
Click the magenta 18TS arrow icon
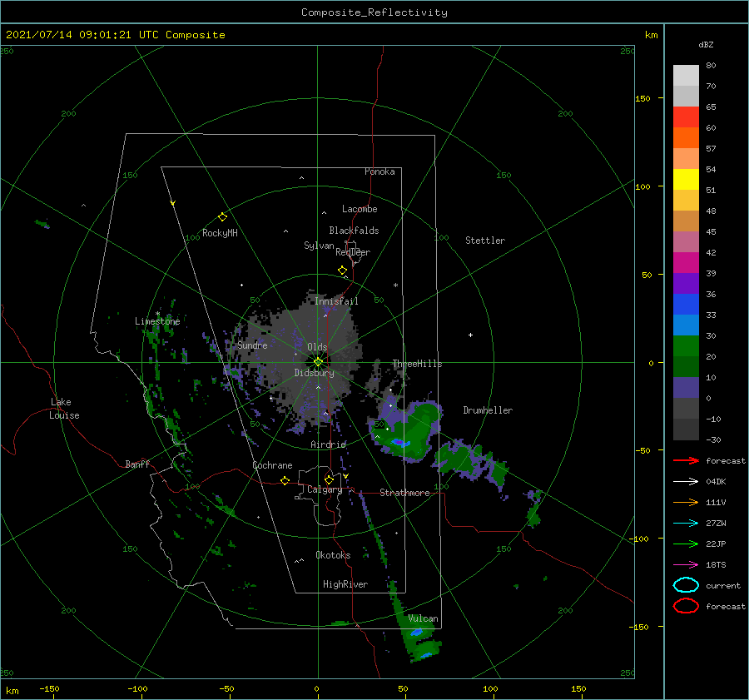tap(686, 565)
